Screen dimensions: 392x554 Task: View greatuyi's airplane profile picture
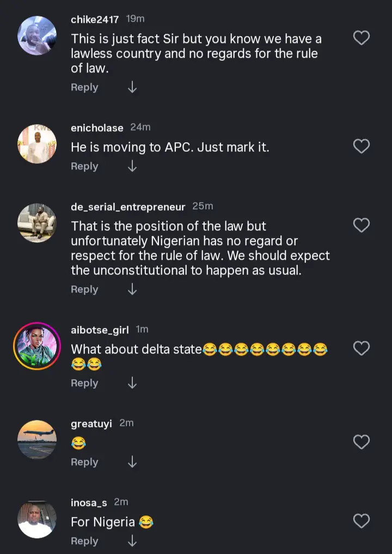point(37,440)
